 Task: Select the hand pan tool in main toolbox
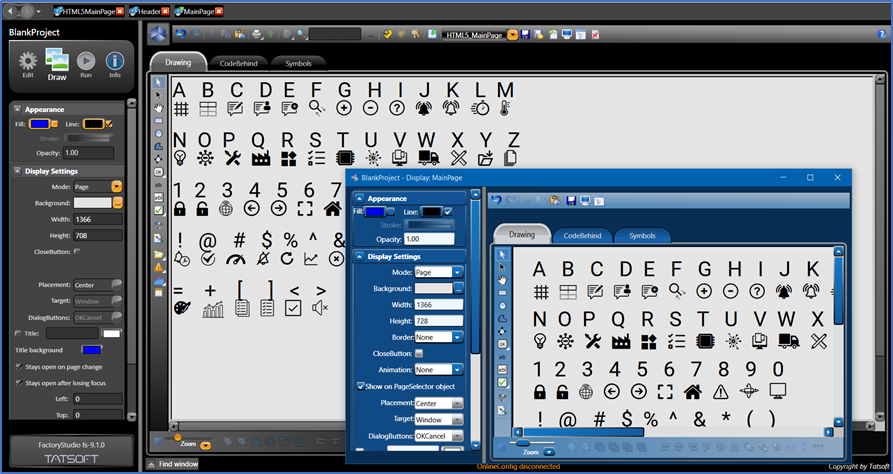point(158,107)
